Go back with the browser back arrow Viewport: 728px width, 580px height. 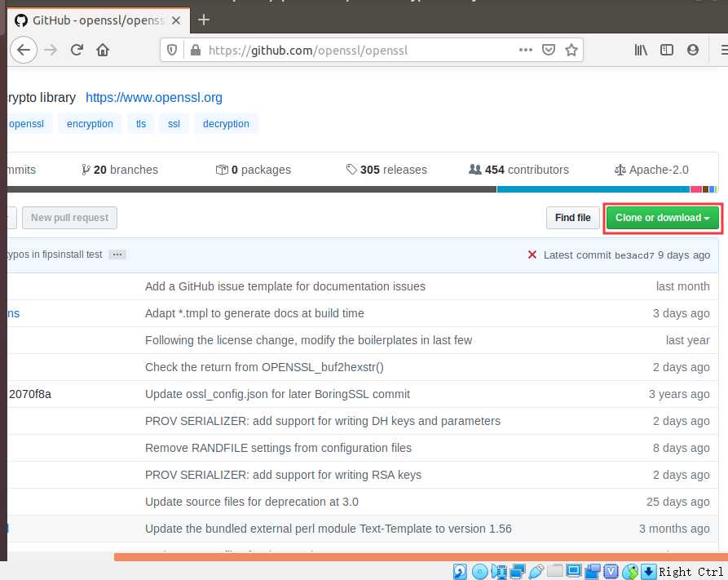pyautogui.click(x=23, y=50)
